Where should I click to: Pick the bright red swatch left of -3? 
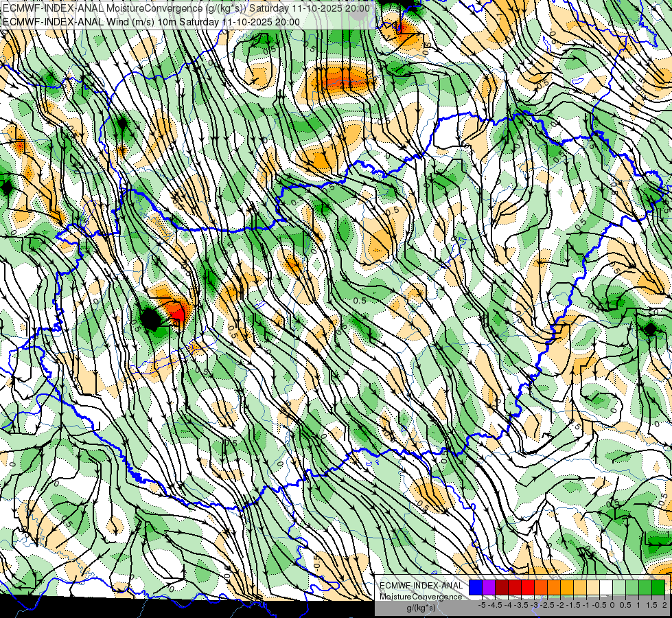click(x=528, y=587)
